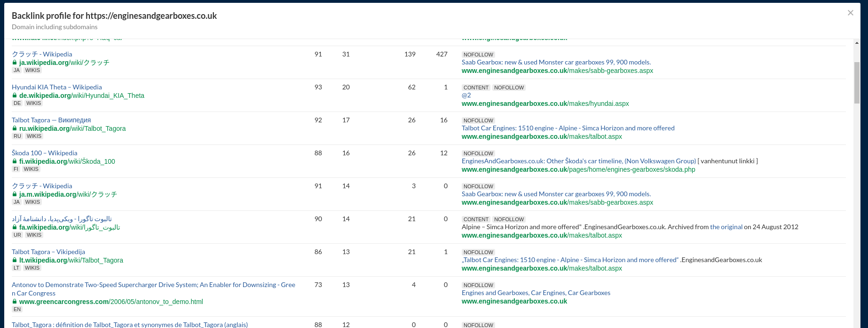Screen dimensions: 868x328
Task: Click the lock icon beside ru.wikipedia.org
Action: (15, 128)
